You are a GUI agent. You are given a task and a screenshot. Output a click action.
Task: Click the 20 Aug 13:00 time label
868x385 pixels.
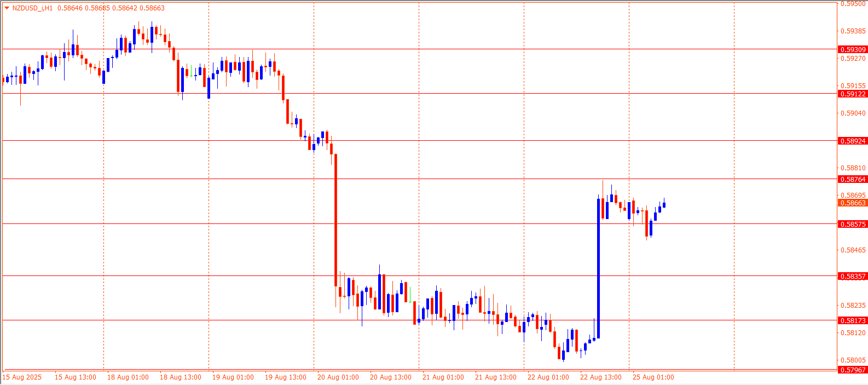391,377
